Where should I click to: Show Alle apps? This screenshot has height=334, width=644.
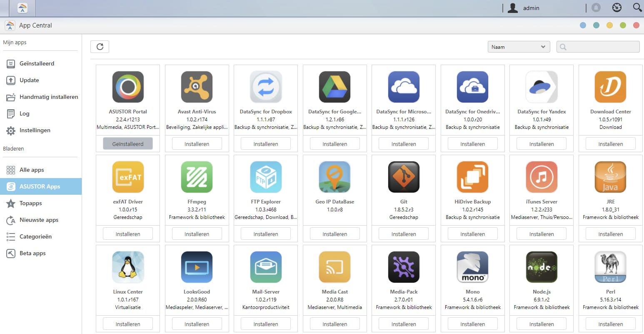pyautogui.click(x=41, y=170)
